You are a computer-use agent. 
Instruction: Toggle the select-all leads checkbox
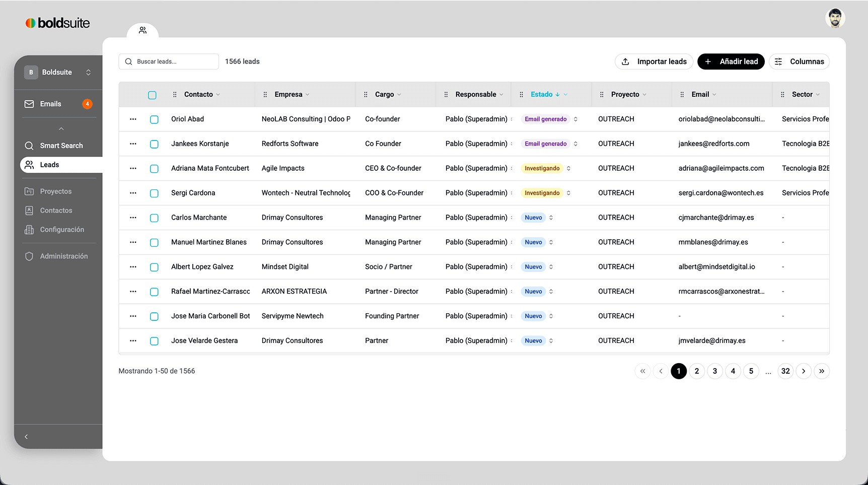(x=152, y=95)
